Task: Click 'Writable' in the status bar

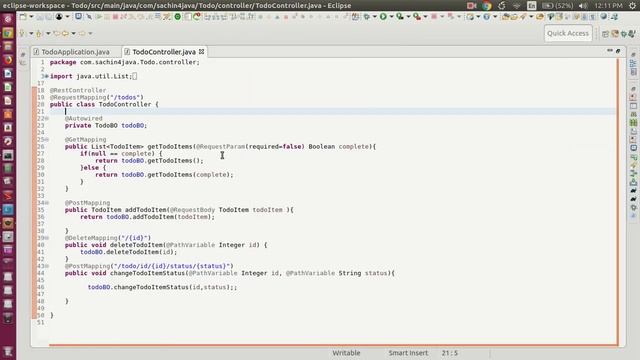Action: [x=346, y=353]
